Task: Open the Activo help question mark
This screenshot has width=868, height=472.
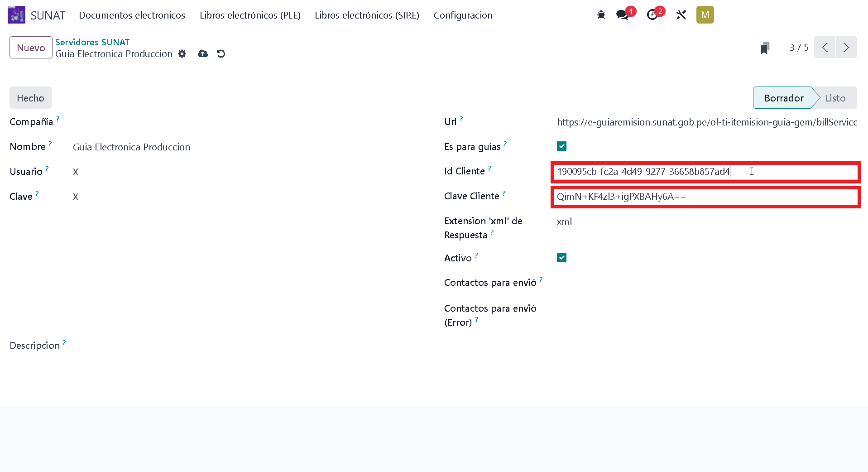Action: click(476, 255)
